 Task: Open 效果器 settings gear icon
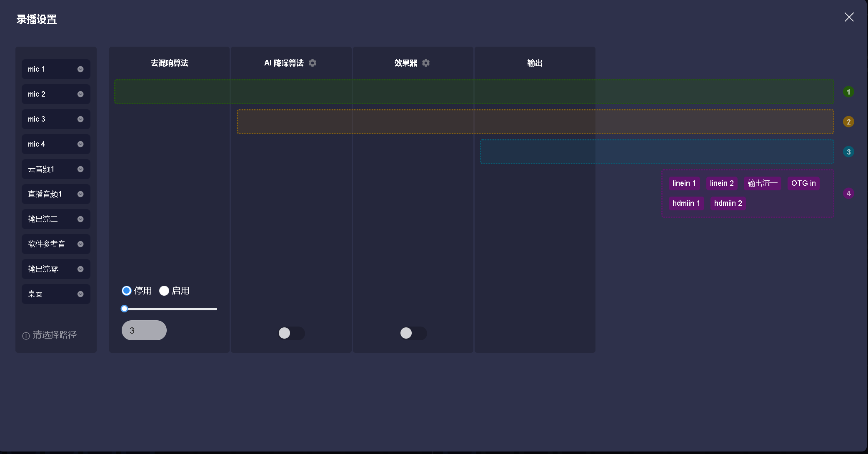pyautogui.click(x=426, y=63)
